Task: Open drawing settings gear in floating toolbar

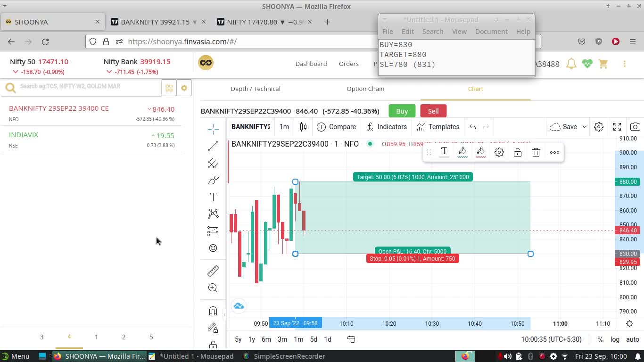Action: 499,152
